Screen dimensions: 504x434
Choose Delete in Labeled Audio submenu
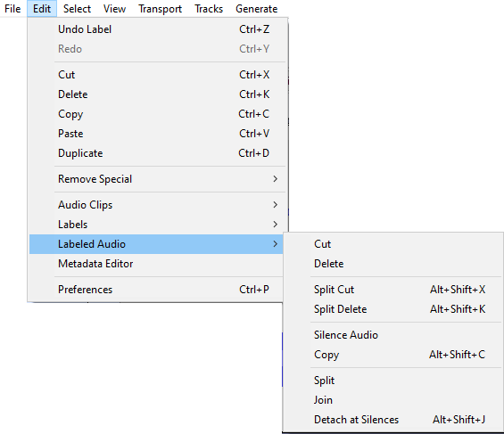click(x=393, y=264)
